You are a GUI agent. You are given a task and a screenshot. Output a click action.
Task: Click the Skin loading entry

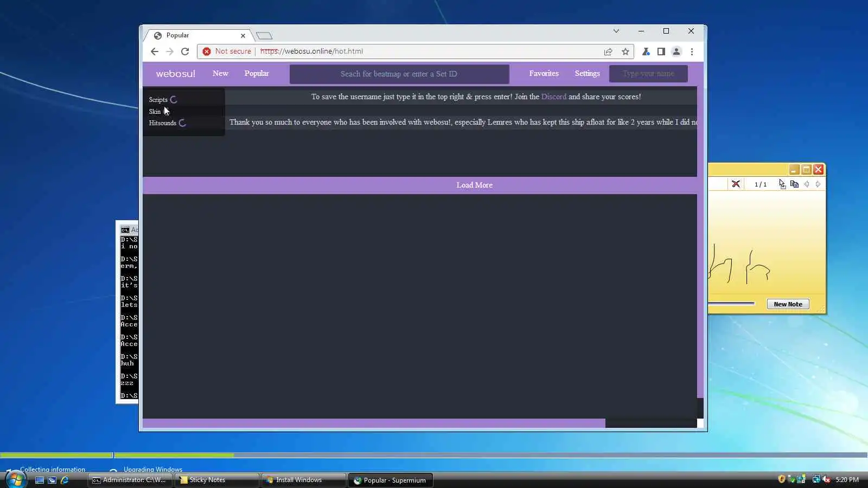[x=159, y=112]
